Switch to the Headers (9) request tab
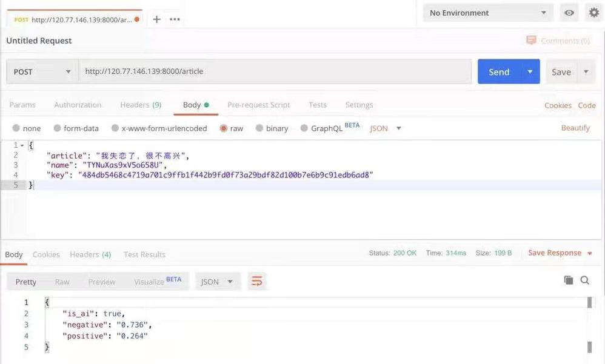Viewport: 605px width, 364px height. 141,105
